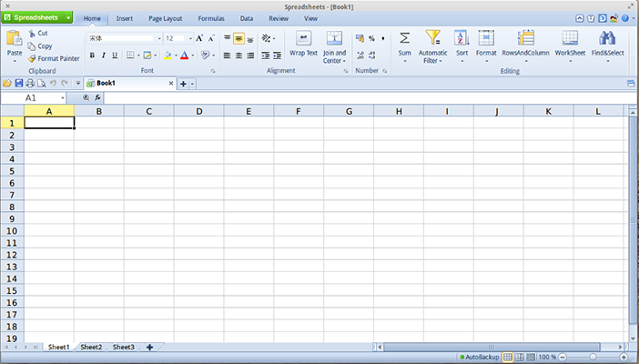Set vertical alignment to middle
Viewport: 639px width, 364px height.
[x=238, y=39]
